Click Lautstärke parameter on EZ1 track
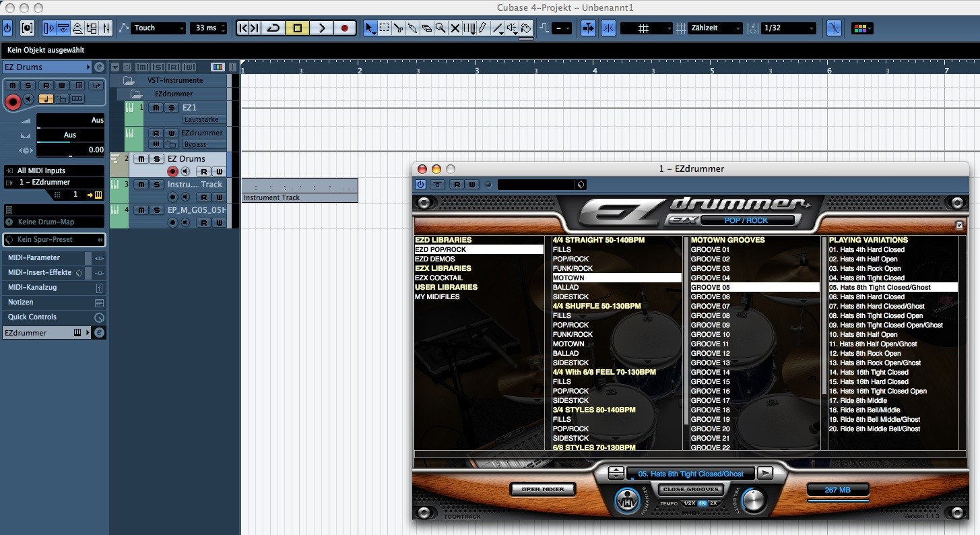The width and height of the screenshot is (980, 535). 205,119
